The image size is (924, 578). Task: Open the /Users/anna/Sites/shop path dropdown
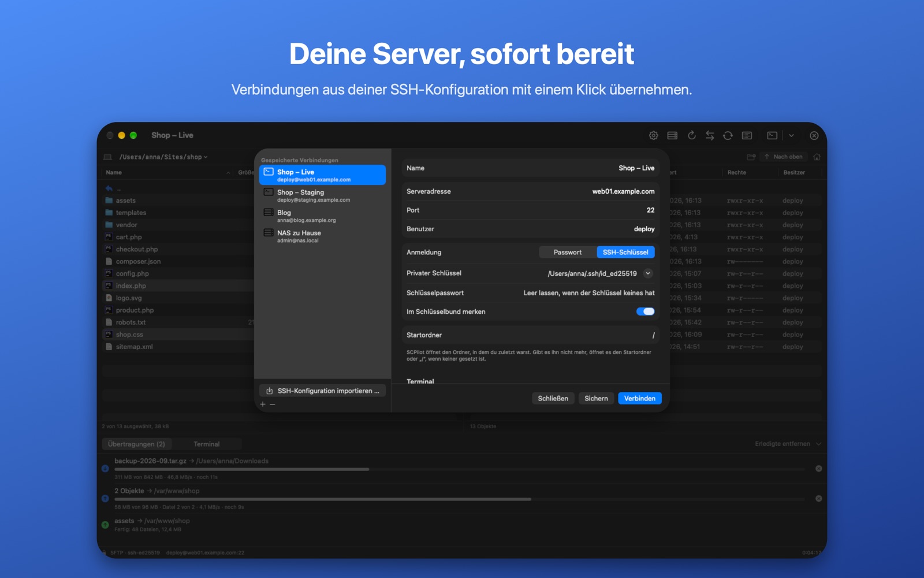[163, 157]
